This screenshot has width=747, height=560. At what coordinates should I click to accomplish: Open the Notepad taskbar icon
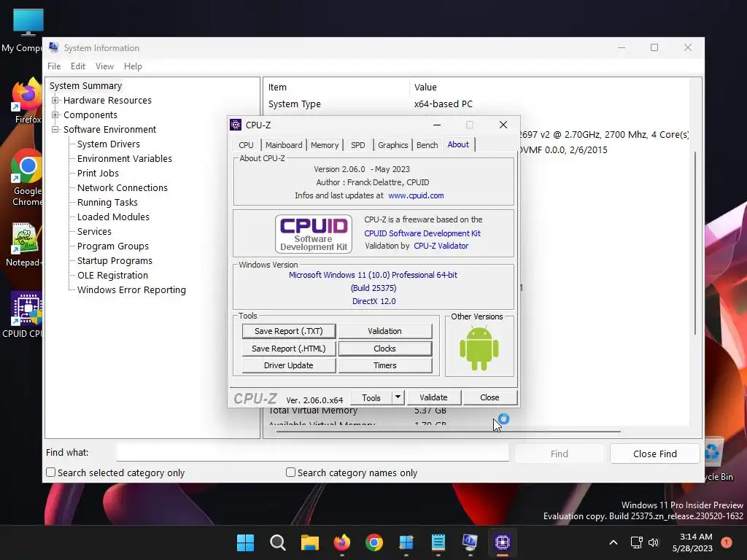coord(438,542)
